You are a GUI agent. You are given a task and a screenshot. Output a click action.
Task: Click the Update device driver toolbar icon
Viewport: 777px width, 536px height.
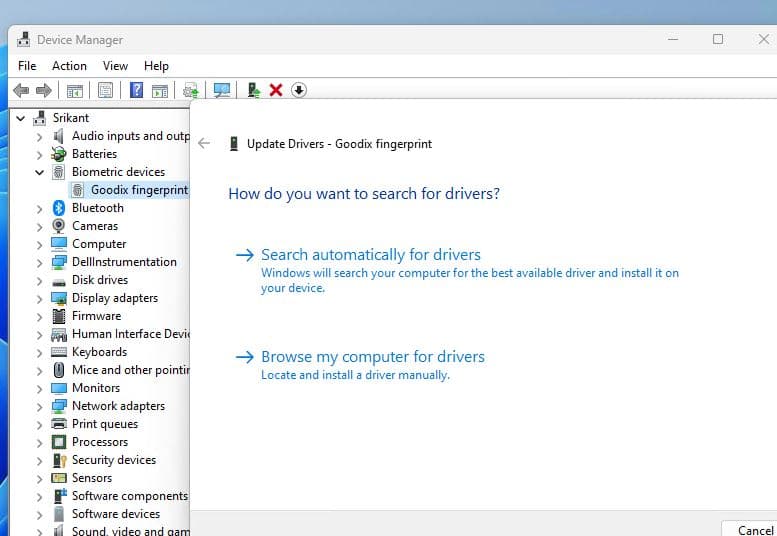coord(254,90)
